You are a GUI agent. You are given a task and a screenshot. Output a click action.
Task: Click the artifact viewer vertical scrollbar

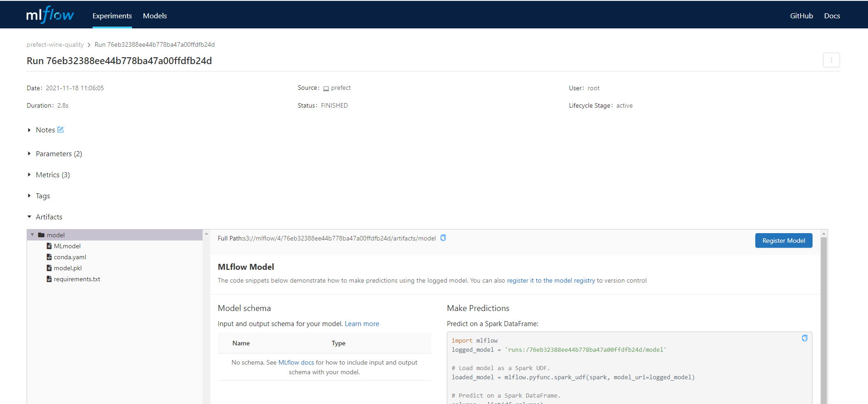824,321
